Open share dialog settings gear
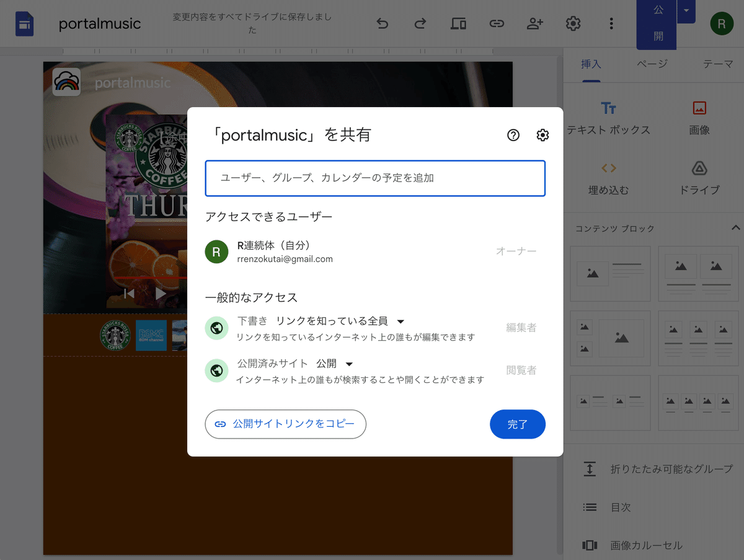 (x=542, y=135)
